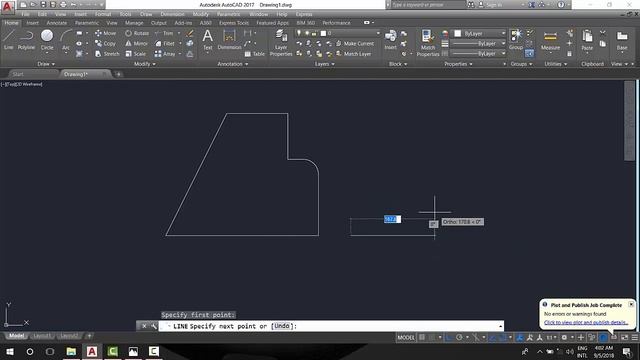Click the MODEL status bar button
The image size is (640, 360).
(x=406, y=337)
